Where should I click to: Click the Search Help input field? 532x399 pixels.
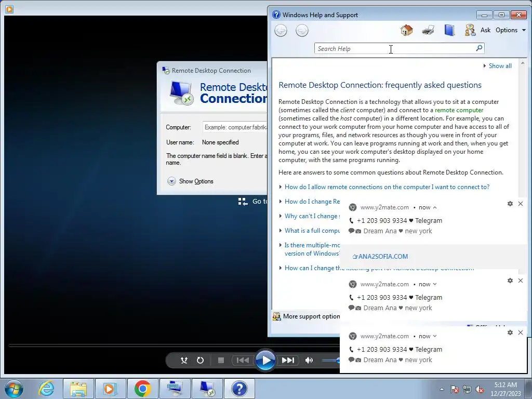[399, 48]
